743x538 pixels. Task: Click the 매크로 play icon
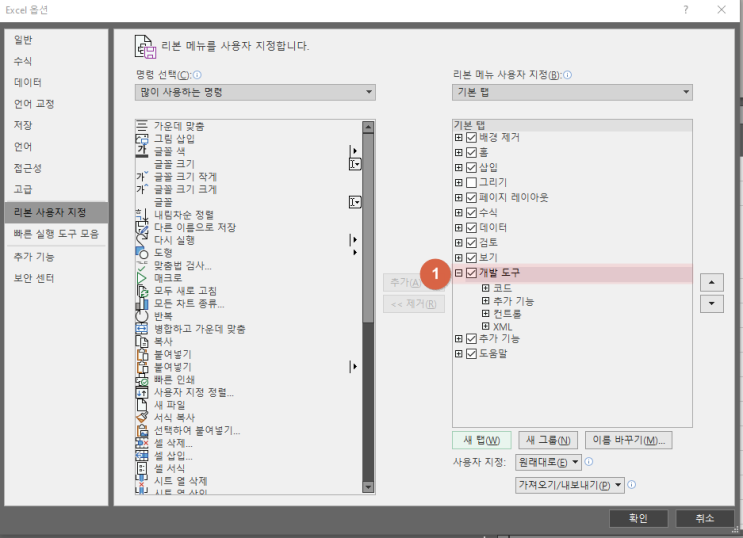pyautogui.click(x=142, y=278)
